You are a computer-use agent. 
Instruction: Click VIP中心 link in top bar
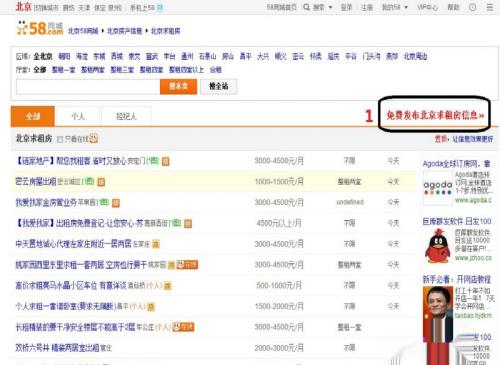427,7
